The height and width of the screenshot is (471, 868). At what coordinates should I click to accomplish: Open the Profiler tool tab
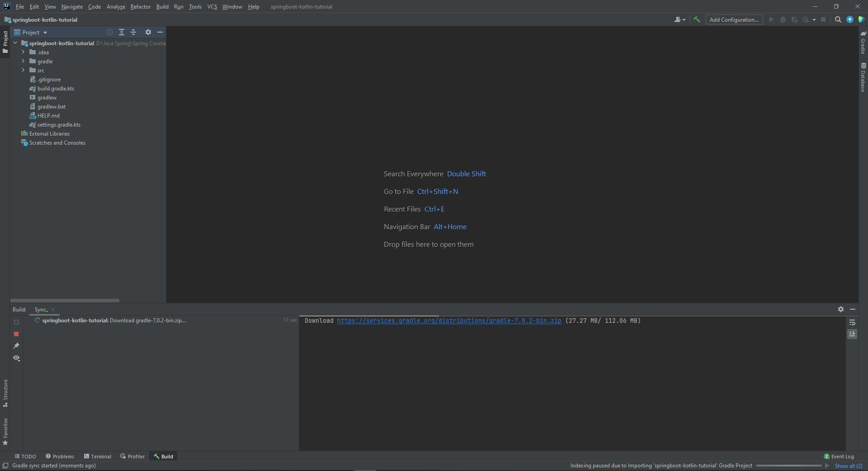click(132, 456)
